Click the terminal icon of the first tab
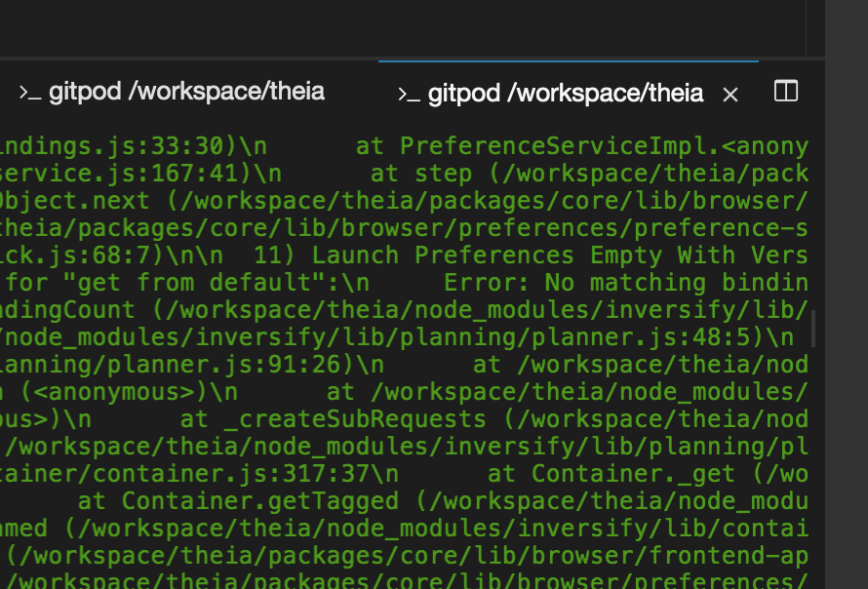 click(30, 93)
